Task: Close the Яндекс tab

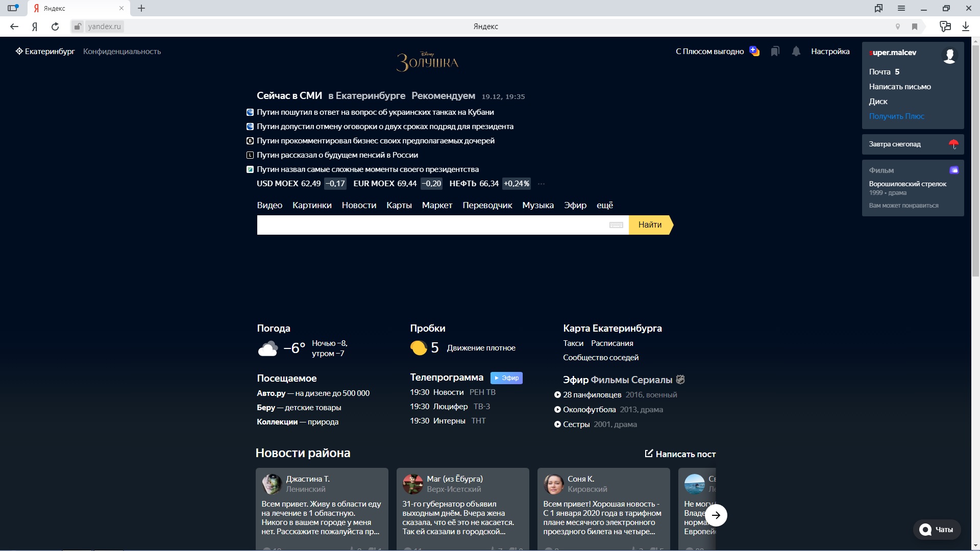Action: [x=121, y=8]
